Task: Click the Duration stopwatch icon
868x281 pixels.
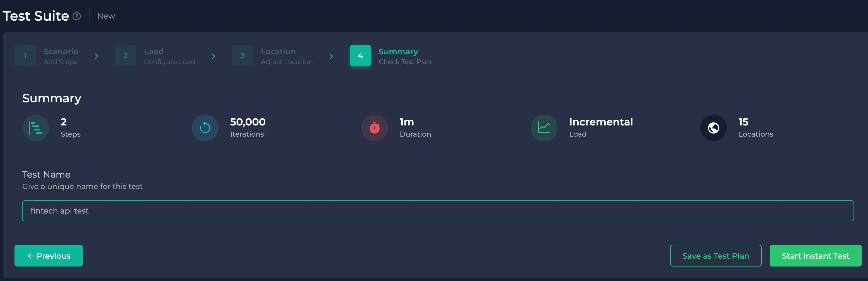Action: (x=374, y=128)
